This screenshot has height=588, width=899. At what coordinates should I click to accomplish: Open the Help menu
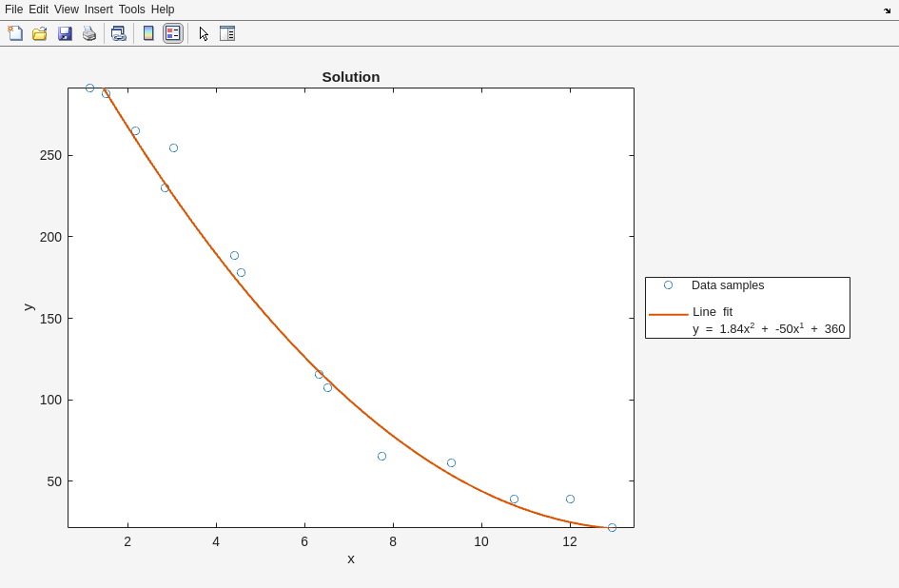click(x=163, y=10)
